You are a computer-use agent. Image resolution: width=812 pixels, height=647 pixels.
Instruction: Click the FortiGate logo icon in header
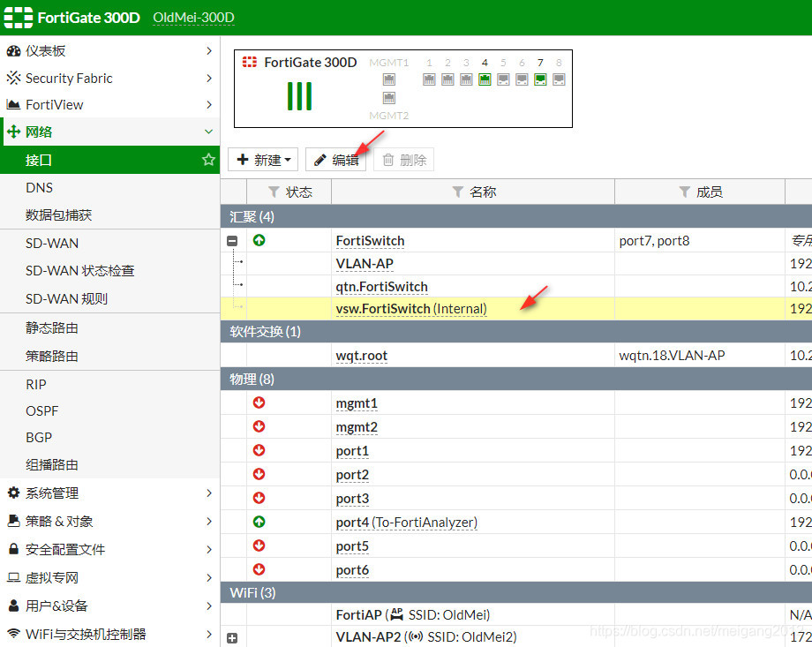19,17
